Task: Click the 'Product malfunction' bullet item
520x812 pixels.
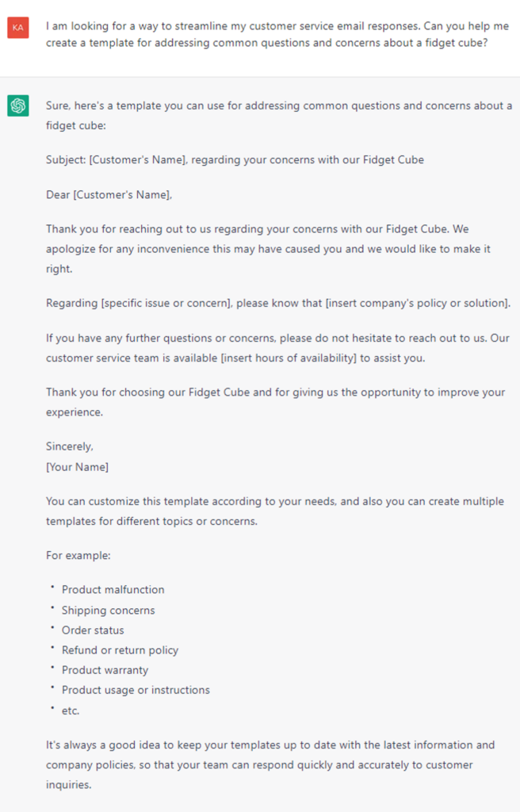Action: 113,590
